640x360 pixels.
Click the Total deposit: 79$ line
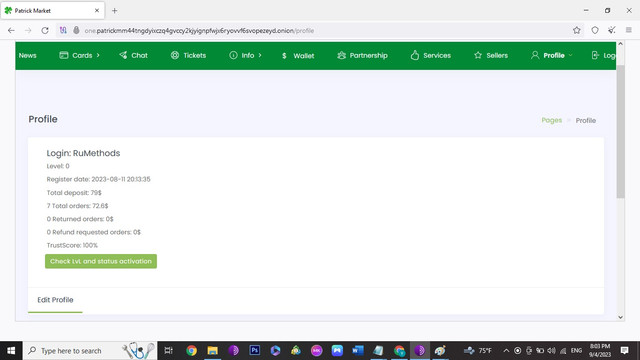(74, 193)
